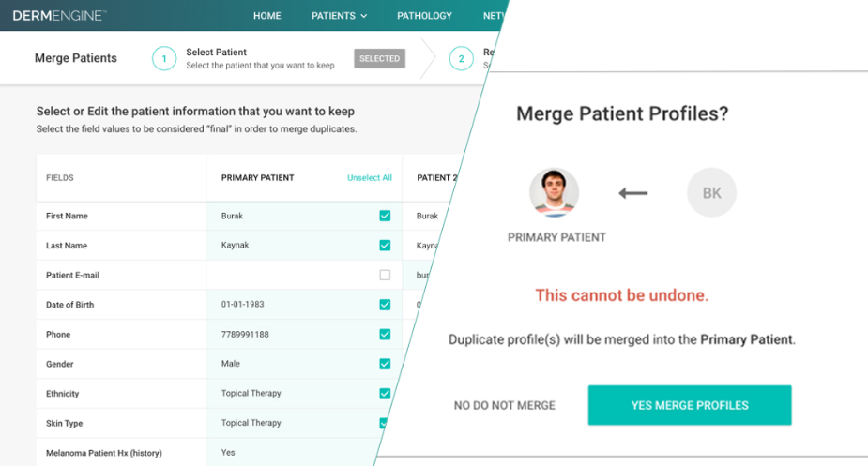Click the primary patient profile photo

554,193
